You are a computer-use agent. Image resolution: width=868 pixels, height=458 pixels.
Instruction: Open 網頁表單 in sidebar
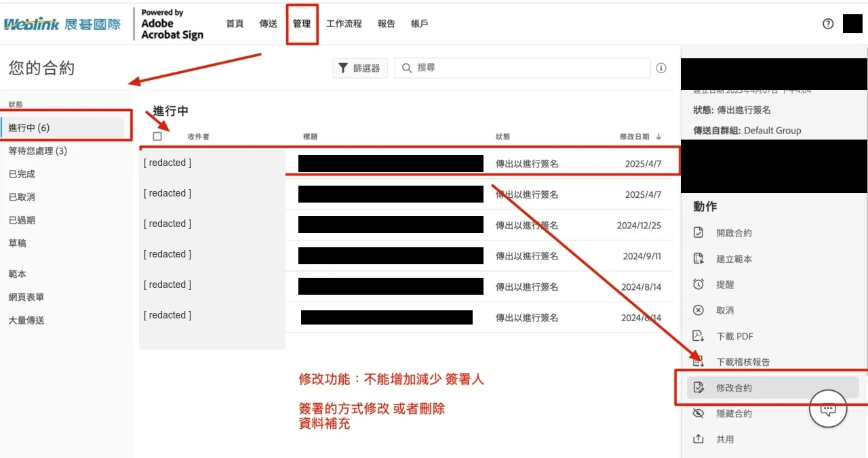26,297
